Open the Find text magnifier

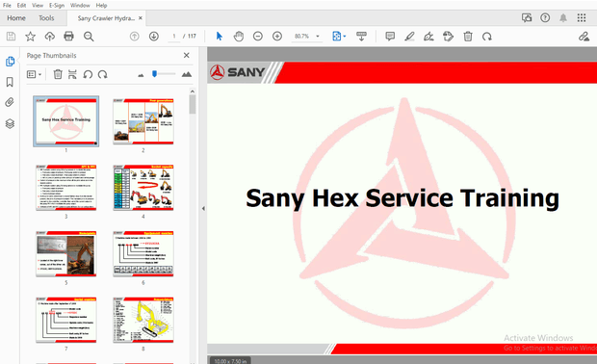click(x=89, y=37)
